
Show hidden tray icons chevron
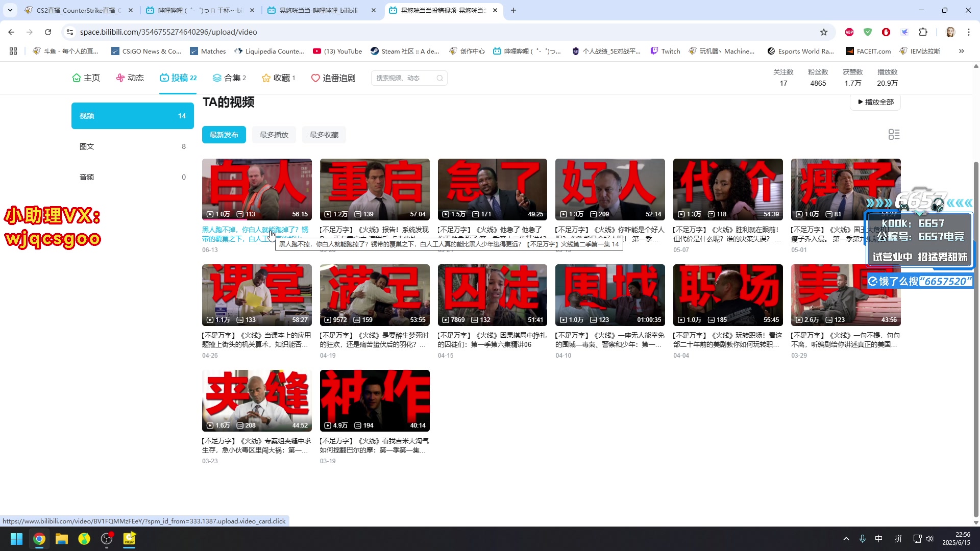click(846, 539)
